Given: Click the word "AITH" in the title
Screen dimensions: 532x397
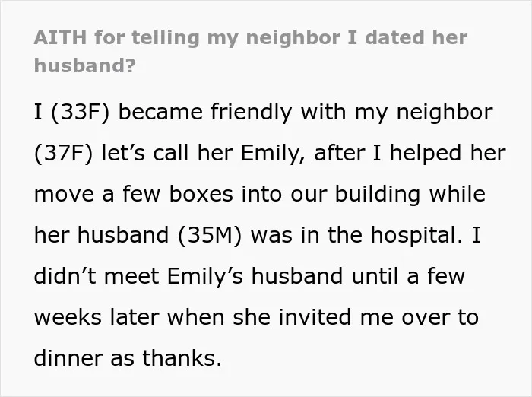Looking at the screenshot, I should (x=60, y=37).
